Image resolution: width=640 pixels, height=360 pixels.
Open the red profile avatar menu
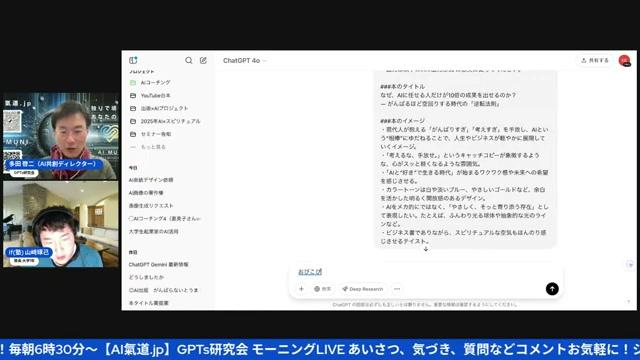[624, 60]
